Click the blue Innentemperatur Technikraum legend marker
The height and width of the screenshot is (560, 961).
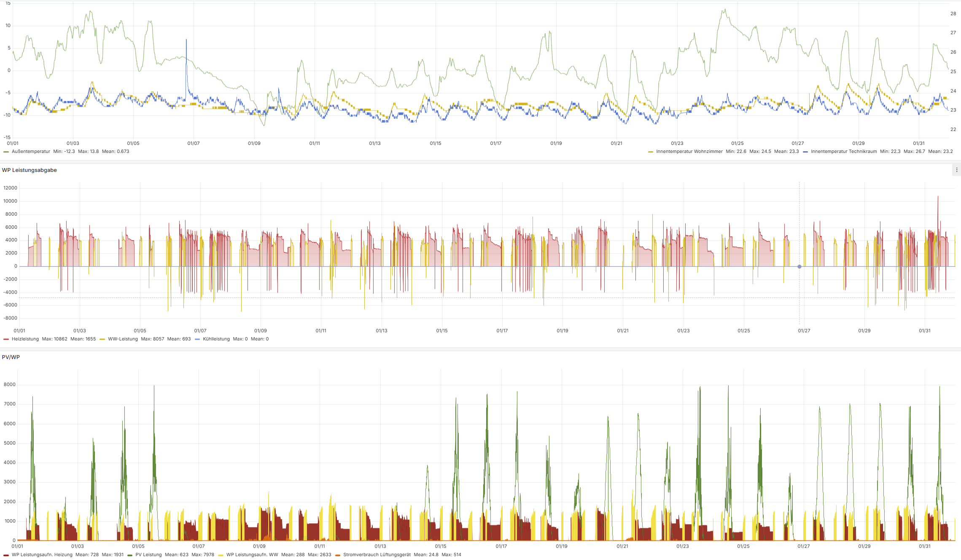coord(805,152)
